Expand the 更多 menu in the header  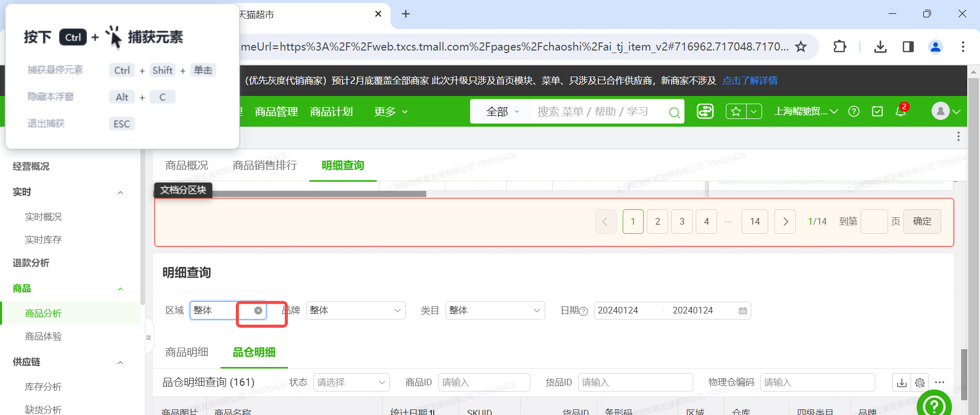tap(391, 112)
